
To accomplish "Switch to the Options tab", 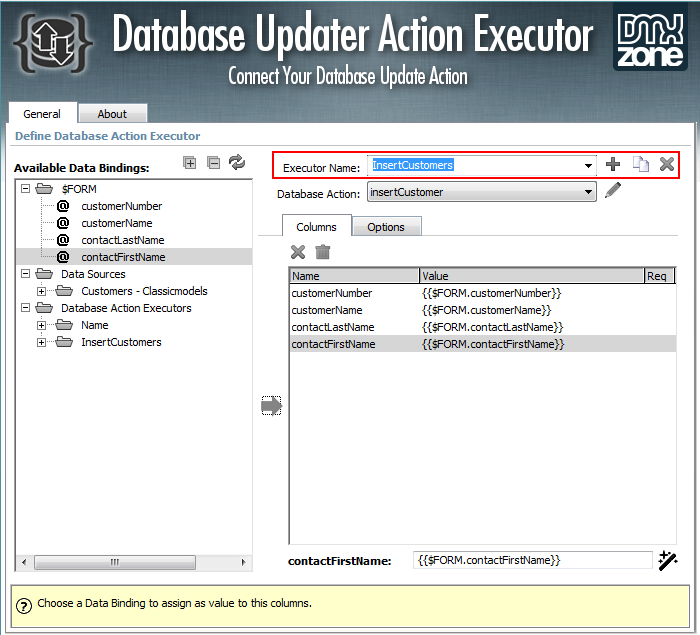I will [386, 227].
